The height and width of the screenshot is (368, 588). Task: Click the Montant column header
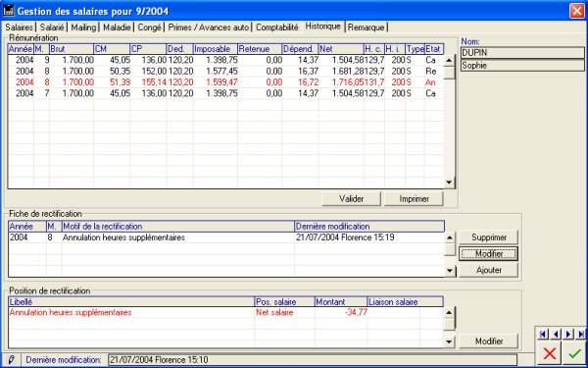click(x=341, y=302)
